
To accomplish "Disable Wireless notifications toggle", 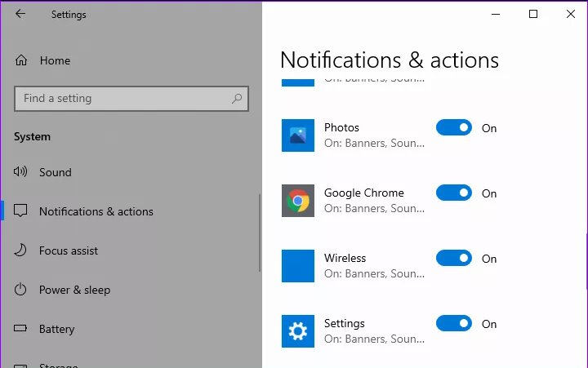I will click(x=454, y=258).
